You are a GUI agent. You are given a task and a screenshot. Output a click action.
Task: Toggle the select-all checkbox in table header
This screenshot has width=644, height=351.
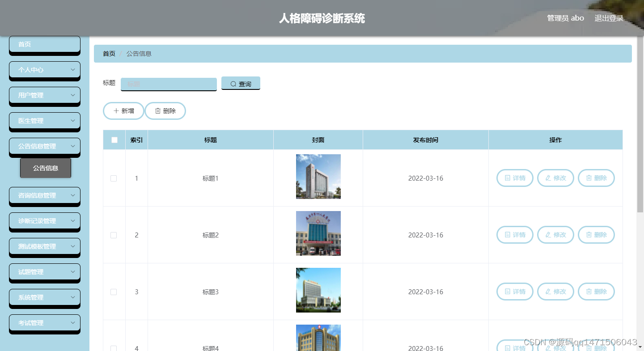114,140
